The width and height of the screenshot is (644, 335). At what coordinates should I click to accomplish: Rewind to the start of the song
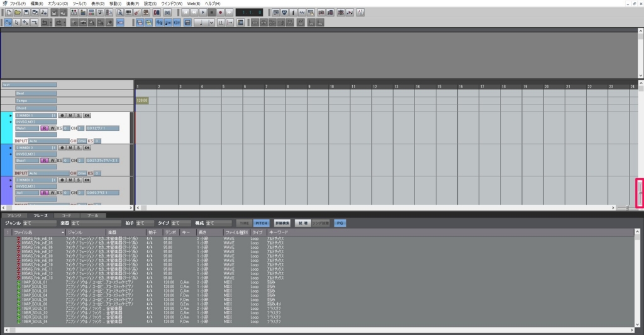(x=186, y=13)
